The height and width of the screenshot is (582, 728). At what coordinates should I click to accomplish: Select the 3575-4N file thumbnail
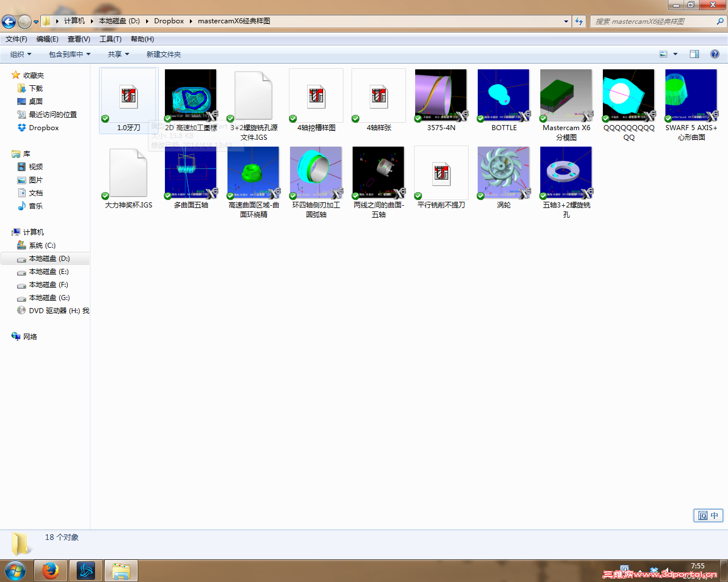[x=441, y=95]
